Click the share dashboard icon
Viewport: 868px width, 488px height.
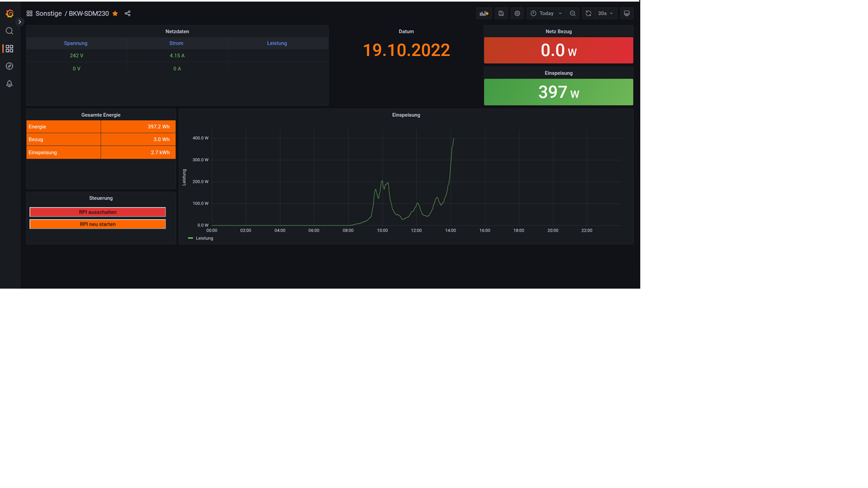click(x=128, y=14)
